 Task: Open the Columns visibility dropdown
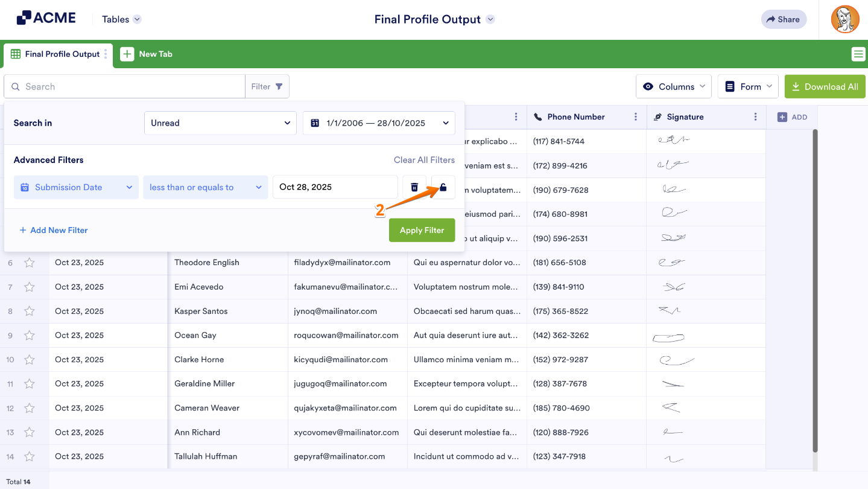[674, 86]
